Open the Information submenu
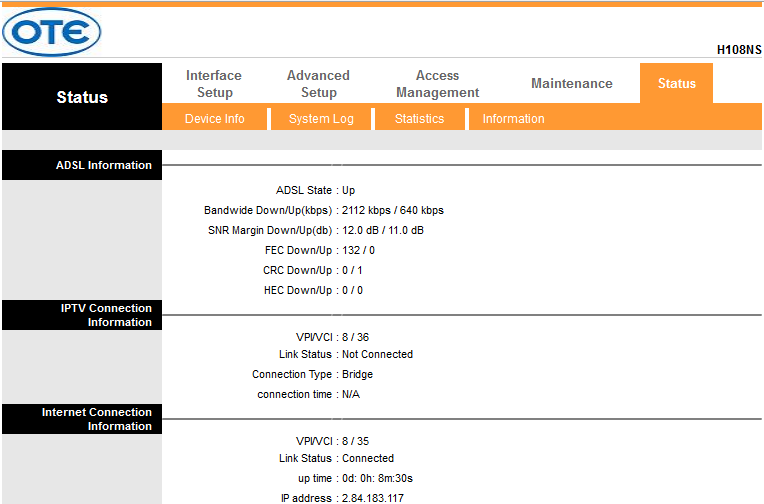The image size is (764, 504). click(x=514, y=119)
